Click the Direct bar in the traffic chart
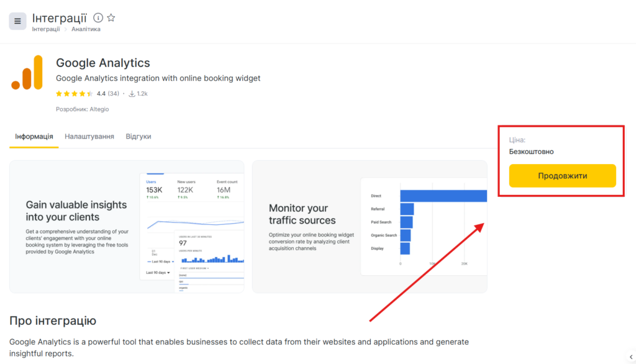Image resolution: width=636 pixels, height=364 pixels. [443, 196]
